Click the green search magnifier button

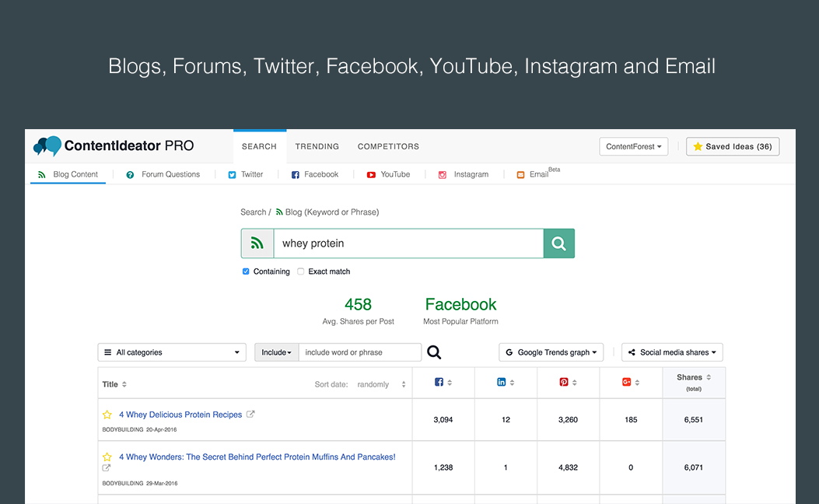(559, 243)
